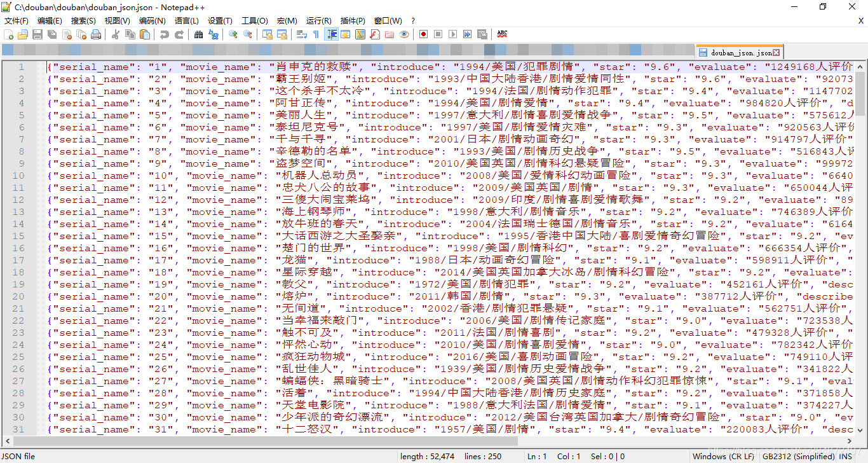Toggle the indent guide icon

point(331,34)
